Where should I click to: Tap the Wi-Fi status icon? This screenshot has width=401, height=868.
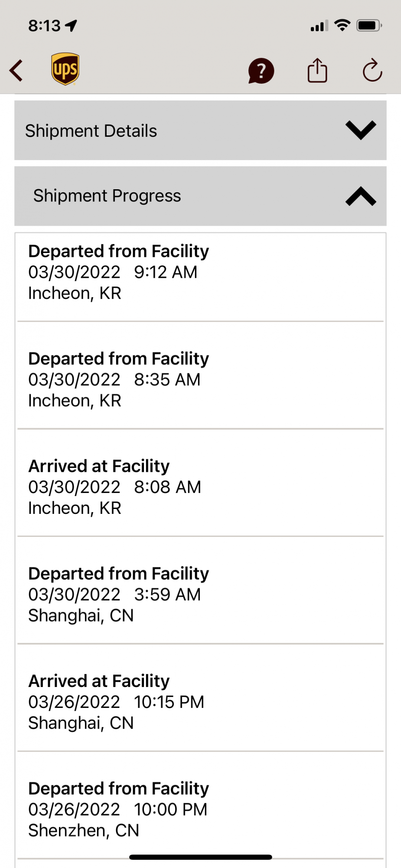[342, 26]
